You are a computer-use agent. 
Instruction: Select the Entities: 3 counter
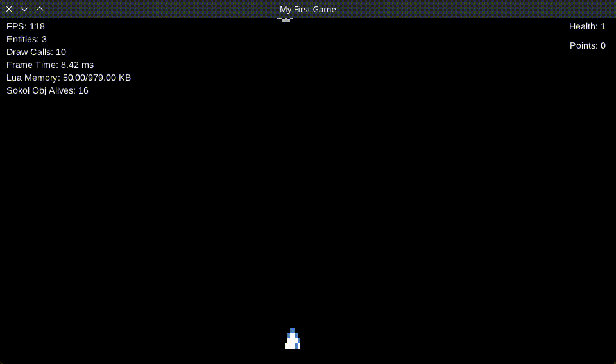coord(26,39)
